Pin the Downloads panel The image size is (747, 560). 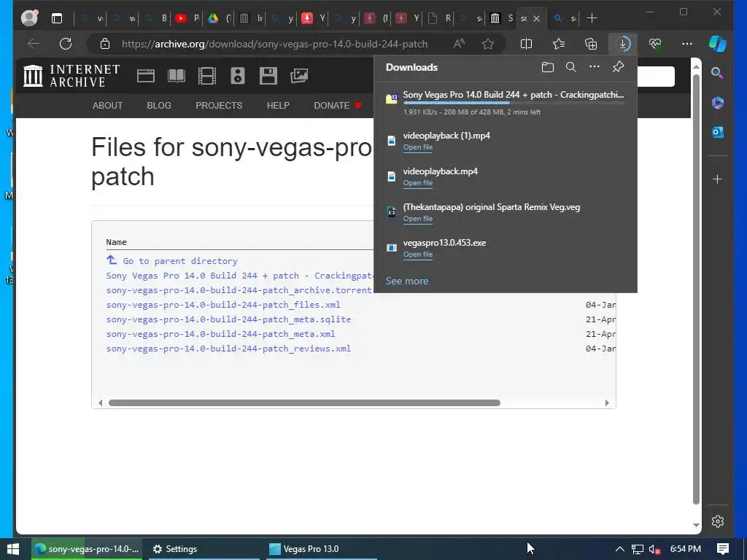click(x=618, y=66)
